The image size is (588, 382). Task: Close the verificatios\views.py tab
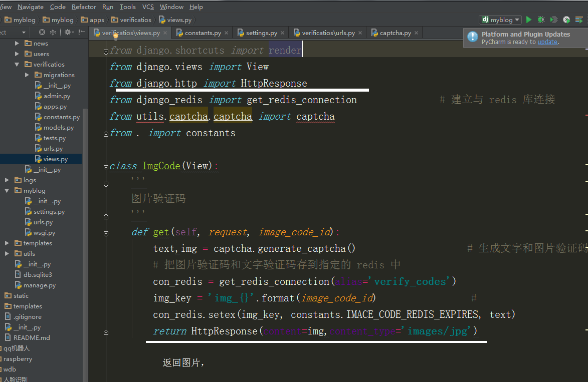(x=165, y=33)
